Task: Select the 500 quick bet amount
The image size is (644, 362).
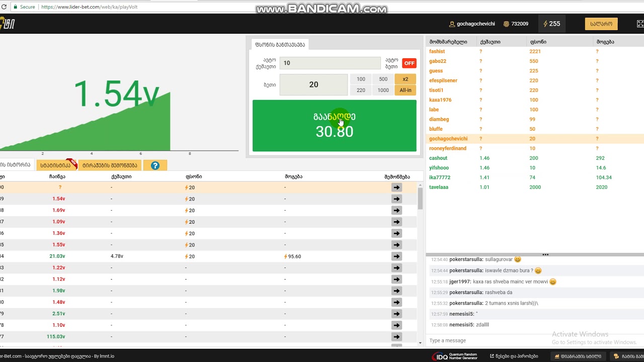Action: (x=383, y=79)
